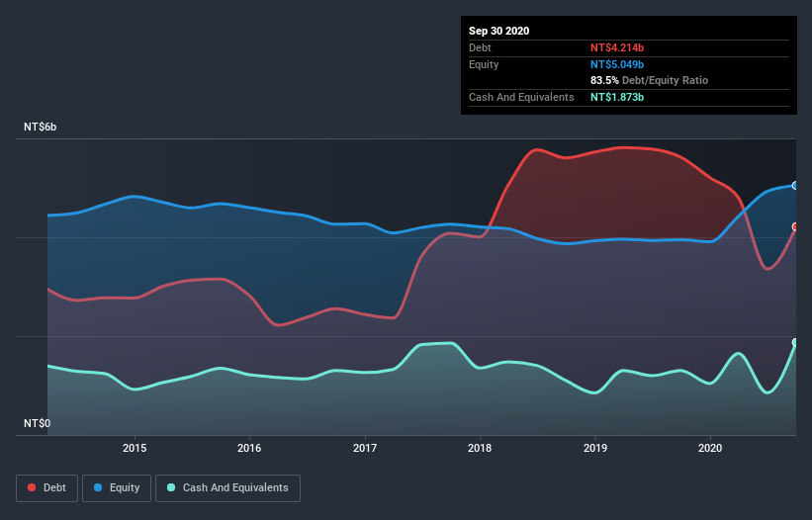Click the NT$5.049b equity value
Screen dimensions: 812x520
click(617, 64)
